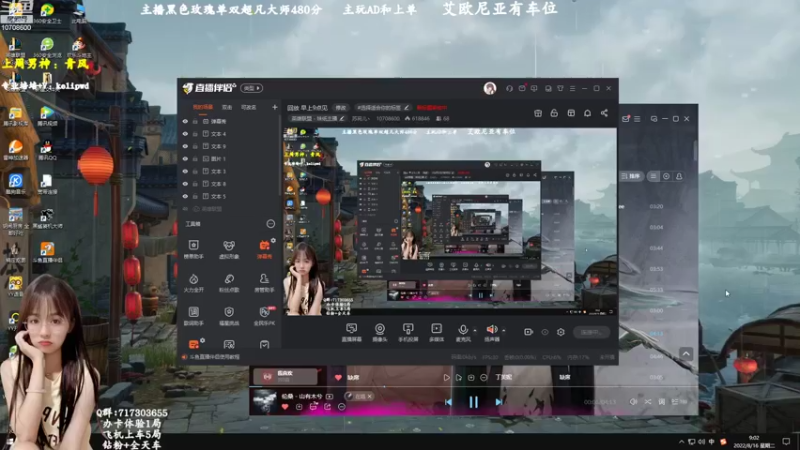Open the lyrics 词 button in the music player
This screenshot has height=450, width=800.
(661, 402)
